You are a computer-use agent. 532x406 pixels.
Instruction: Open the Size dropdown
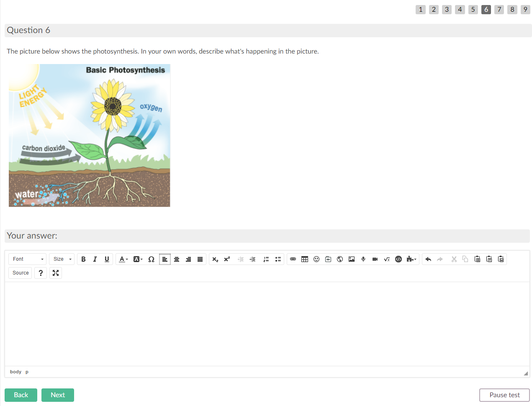[62, 259]
